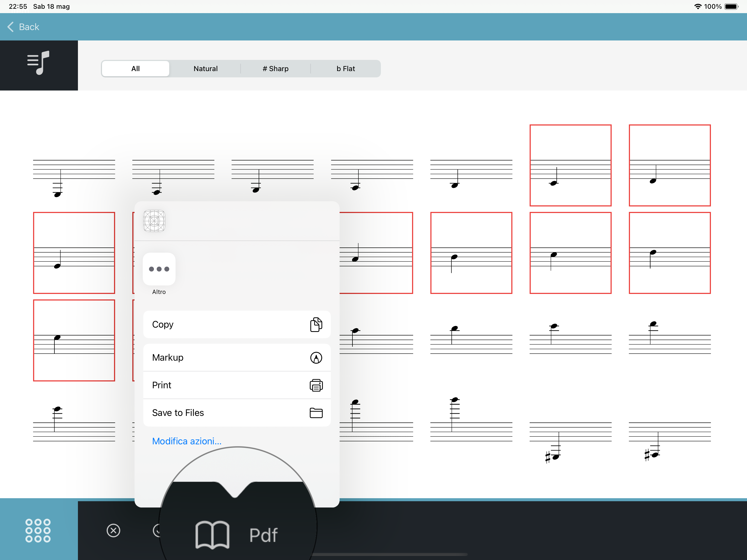Deselect the first red-boxed note in second row

point(74,253)
